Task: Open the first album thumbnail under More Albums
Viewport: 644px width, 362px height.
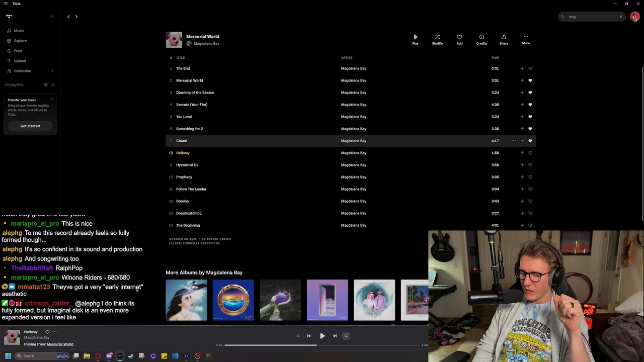Action: click(186, 300)
